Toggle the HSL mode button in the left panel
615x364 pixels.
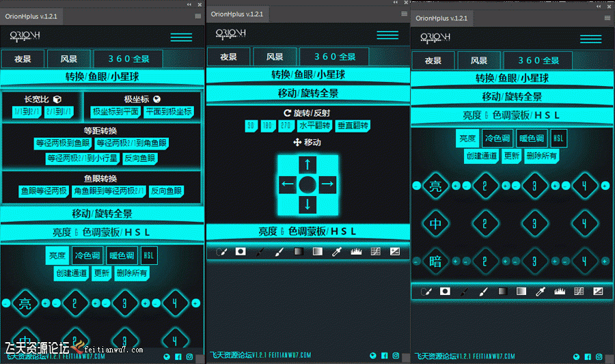coord(148,255)
